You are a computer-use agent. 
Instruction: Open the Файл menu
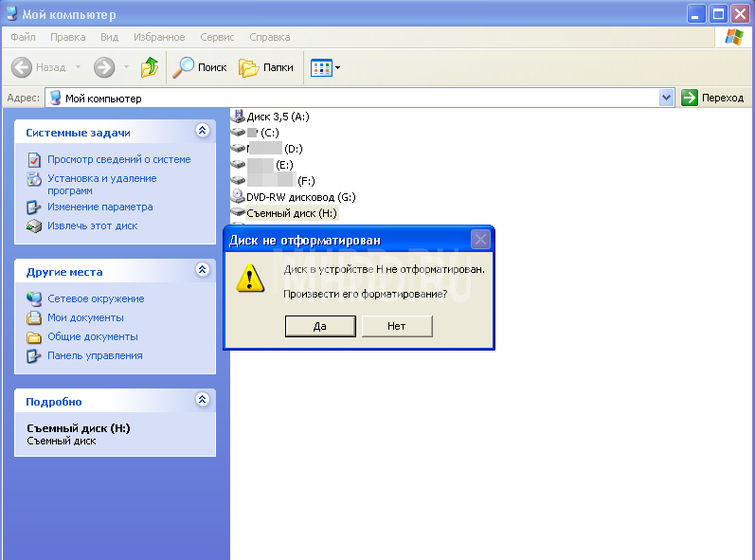pyautogui.click(x=24, y=37)
